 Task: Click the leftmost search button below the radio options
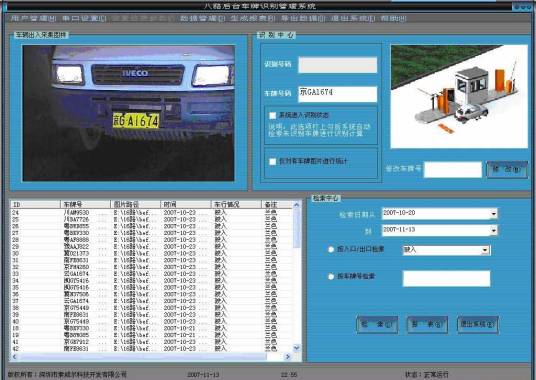[377, 324]
